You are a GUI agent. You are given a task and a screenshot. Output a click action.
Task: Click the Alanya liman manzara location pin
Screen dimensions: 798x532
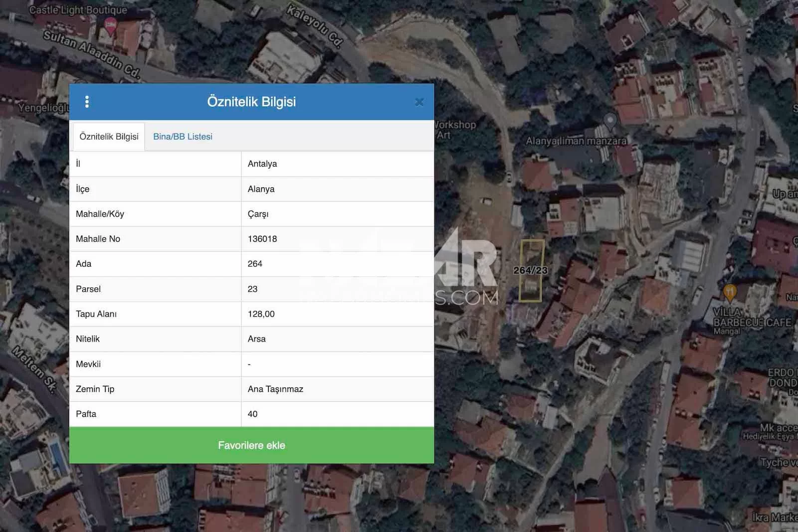pos(609,121)
